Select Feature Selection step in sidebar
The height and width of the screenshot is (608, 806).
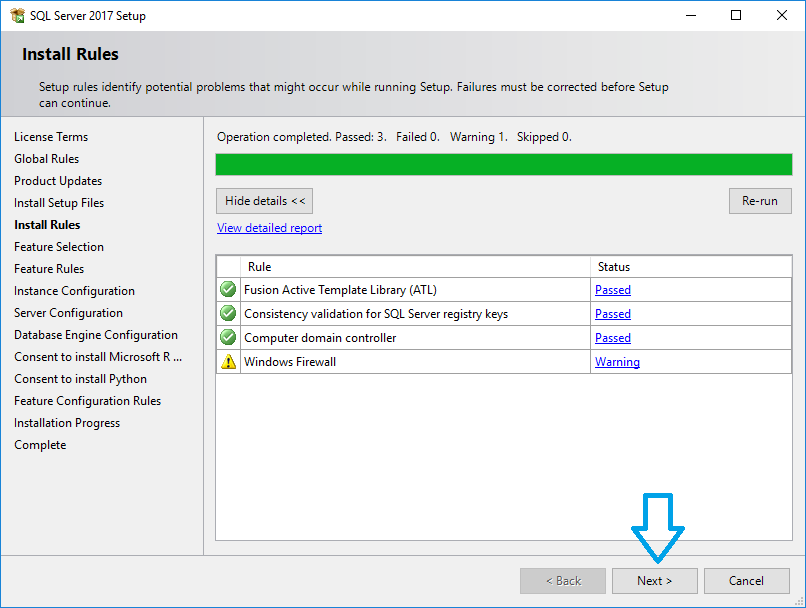tap(59, 247)
